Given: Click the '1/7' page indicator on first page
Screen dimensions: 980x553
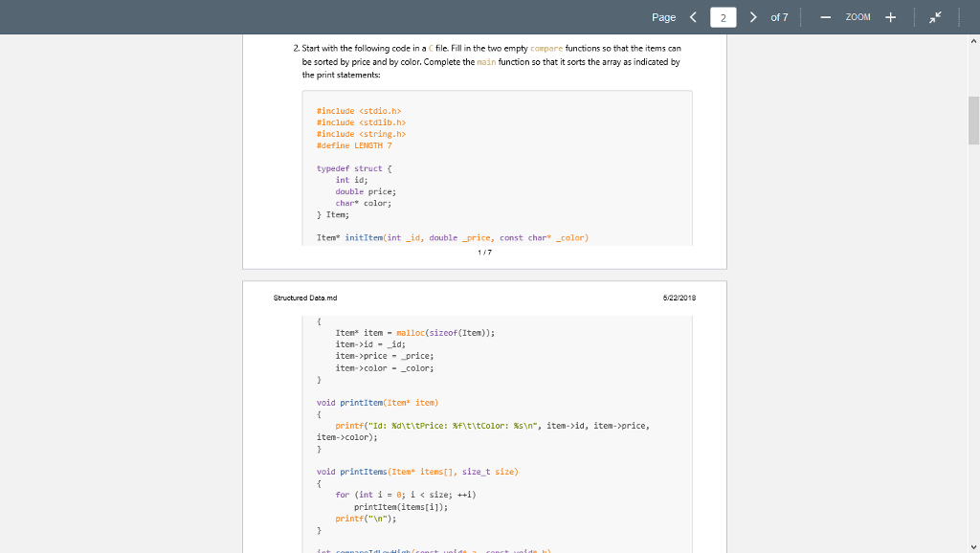Looking at the screenshot, I should tap(484, 251).
